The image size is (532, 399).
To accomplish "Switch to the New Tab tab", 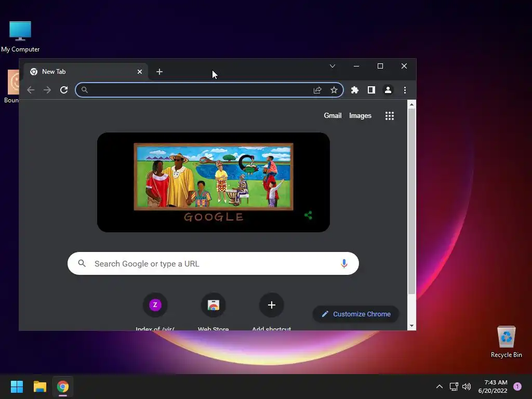I will point(86,72).
